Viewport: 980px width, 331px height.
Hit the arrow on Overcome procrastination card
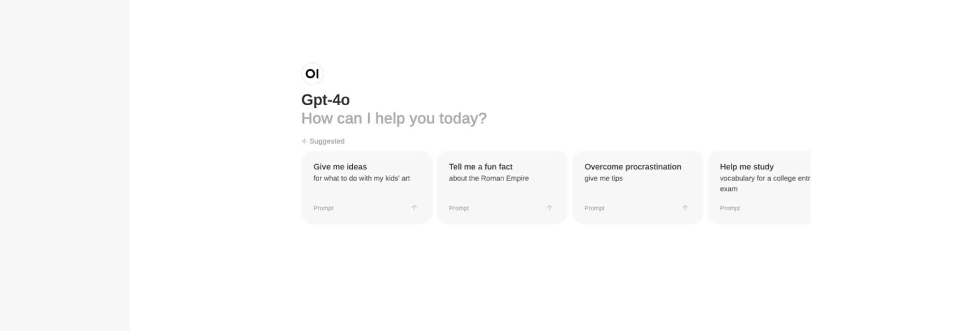685,208
